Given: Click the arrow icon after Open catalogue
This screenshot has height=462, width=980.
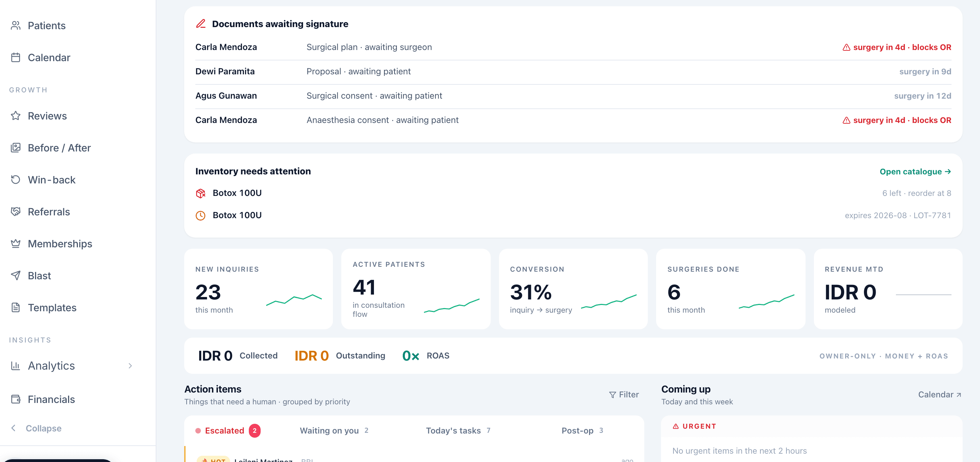Looking at the screenshot, I should coord(948,172).
